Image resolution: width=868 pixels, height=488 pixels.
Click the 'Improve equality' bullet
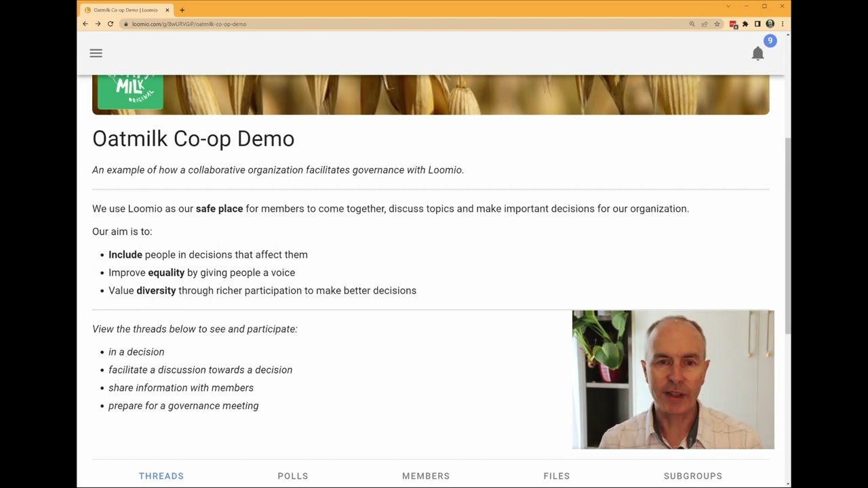[201, 272]
